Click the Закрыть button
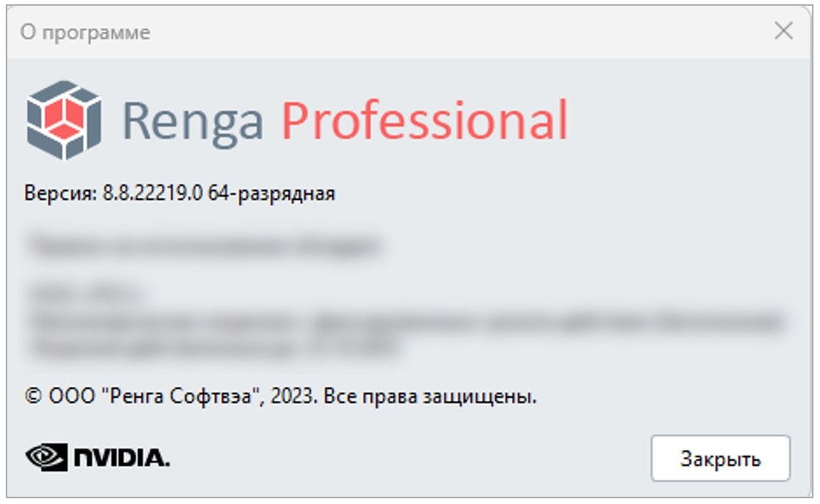Image resolution: width=820 pixels, height=504 pixels. point(720,458)
